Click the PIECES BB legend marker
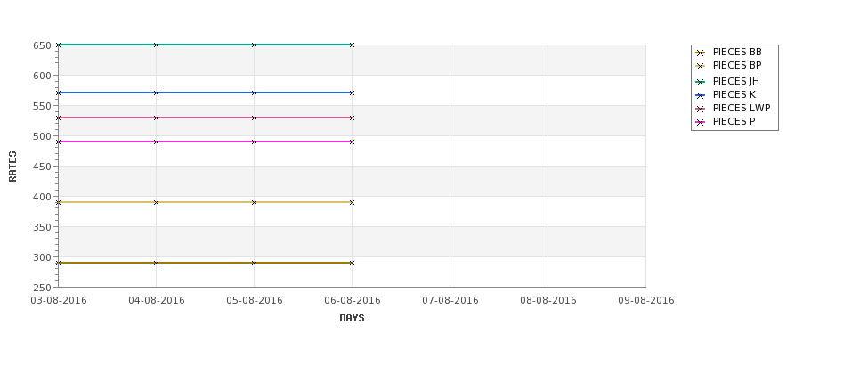This screenshot has height=382, width=868. pyautogui.click(x=701, y=53)
